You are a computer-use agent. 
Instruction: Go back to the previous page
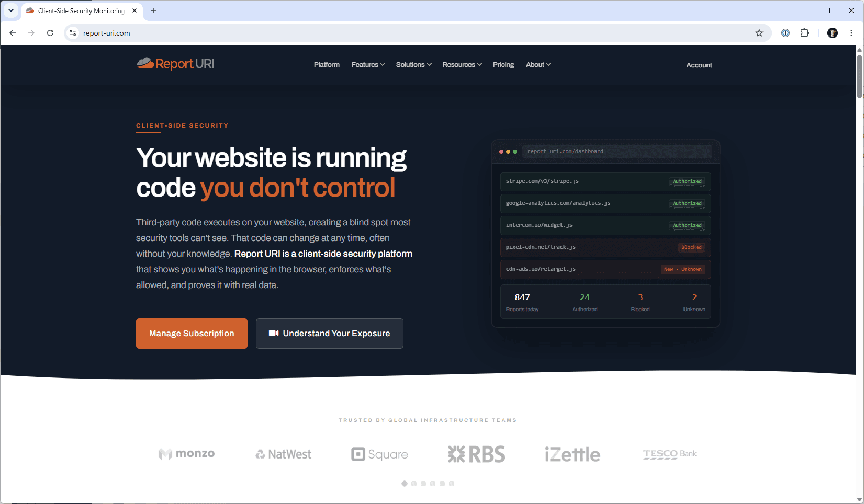13,33
